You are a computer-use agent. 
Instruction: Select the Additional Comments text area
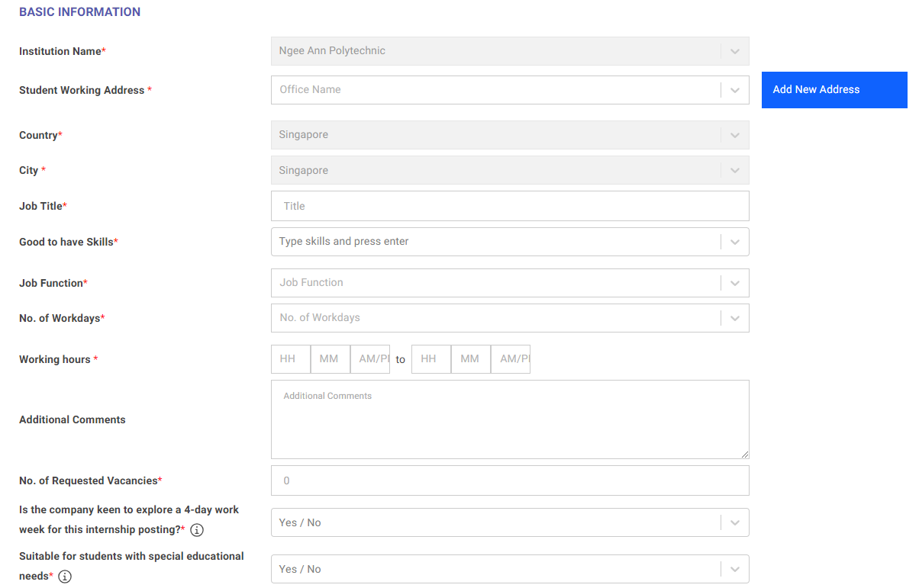510,419
